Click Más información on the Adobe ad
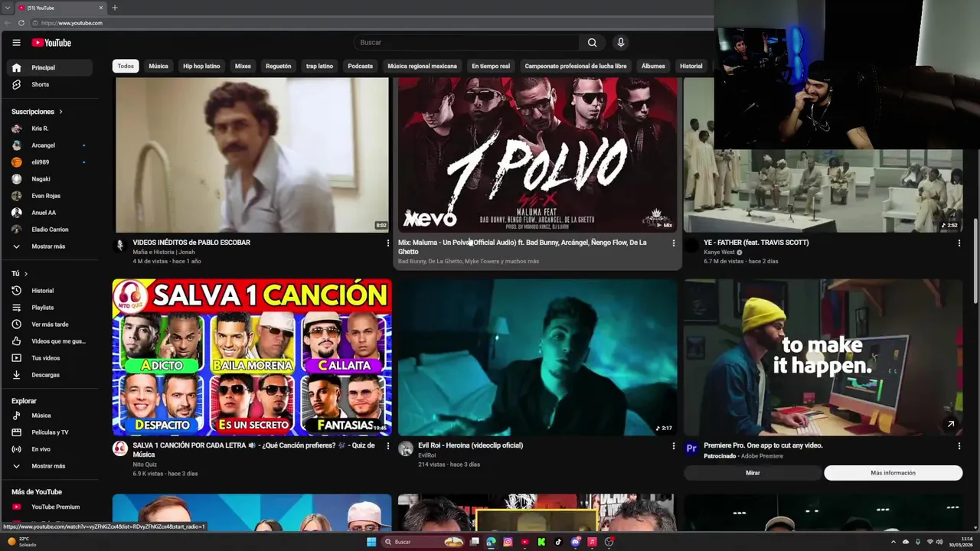Image resolution: width=980 pixels, height=551 pixels. click(893, 473)
